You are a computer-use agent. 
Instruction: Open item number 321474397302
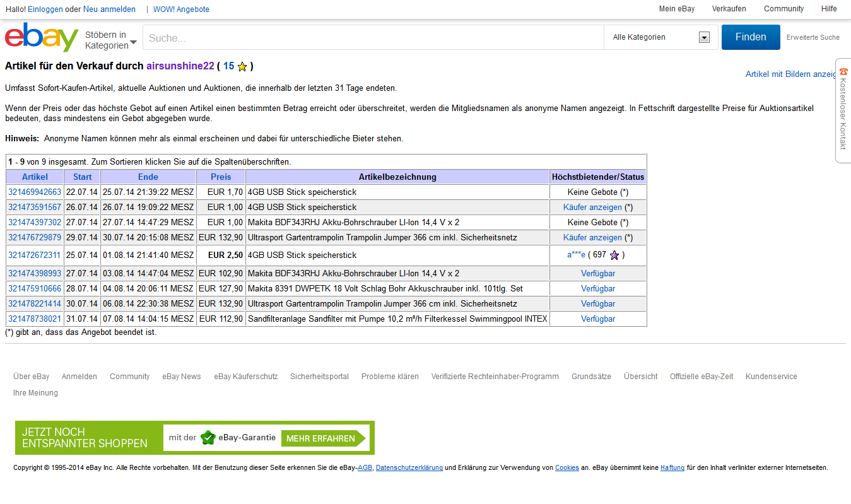pos(35,222)
